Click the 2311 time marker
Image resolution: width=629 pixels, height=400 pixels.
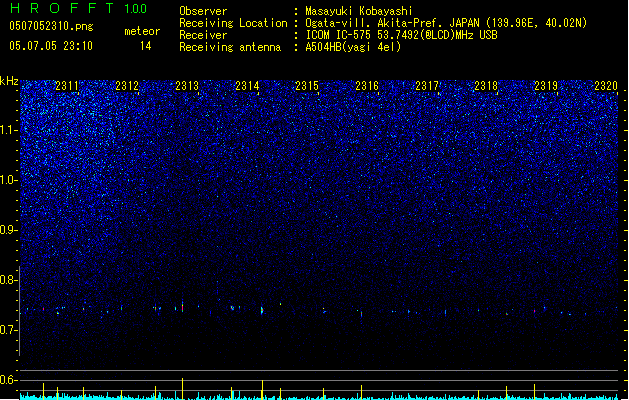click(67, 86)
